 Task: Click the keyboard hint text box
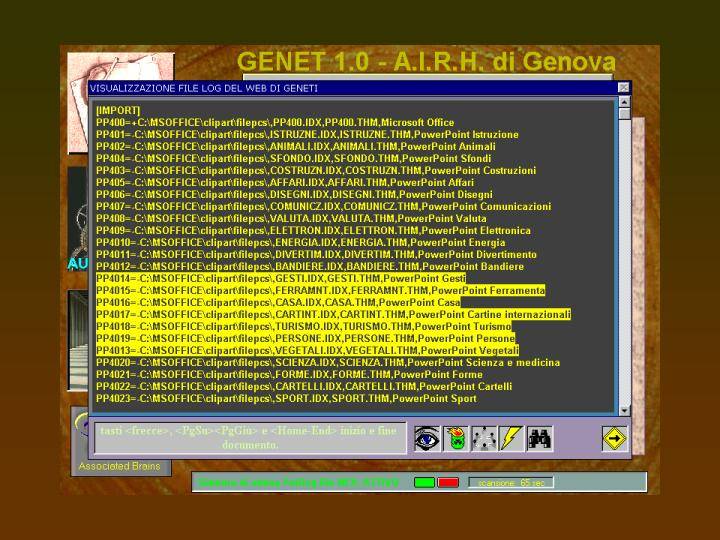[x=250, y=438]
